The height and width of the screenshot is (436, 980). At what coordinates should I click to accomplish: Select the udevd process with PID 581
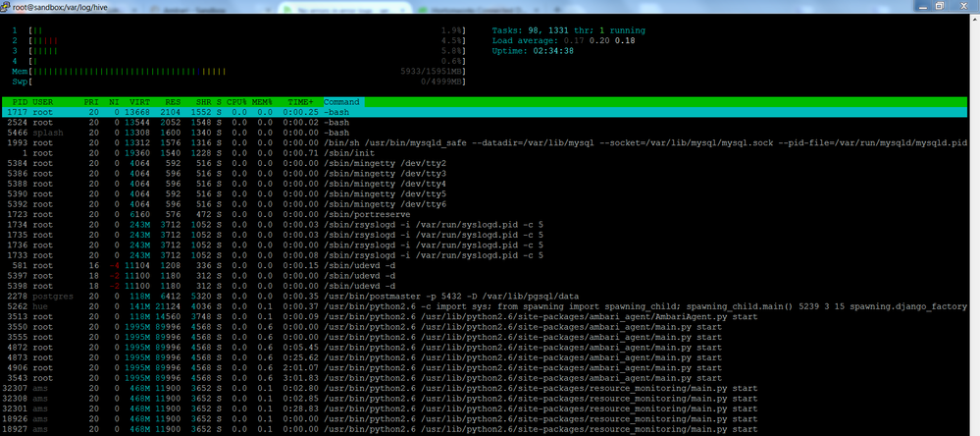point(485,265)
